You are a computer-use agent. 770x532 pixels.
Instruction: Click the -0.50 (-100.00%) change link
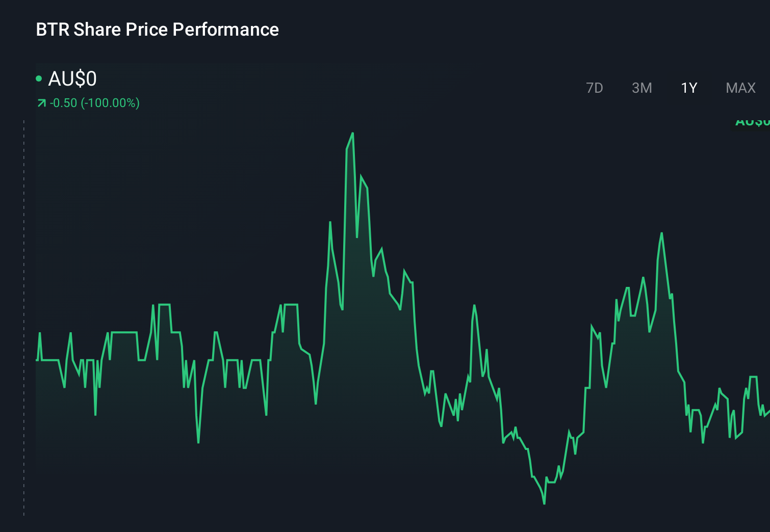click(x=94, y=102)
